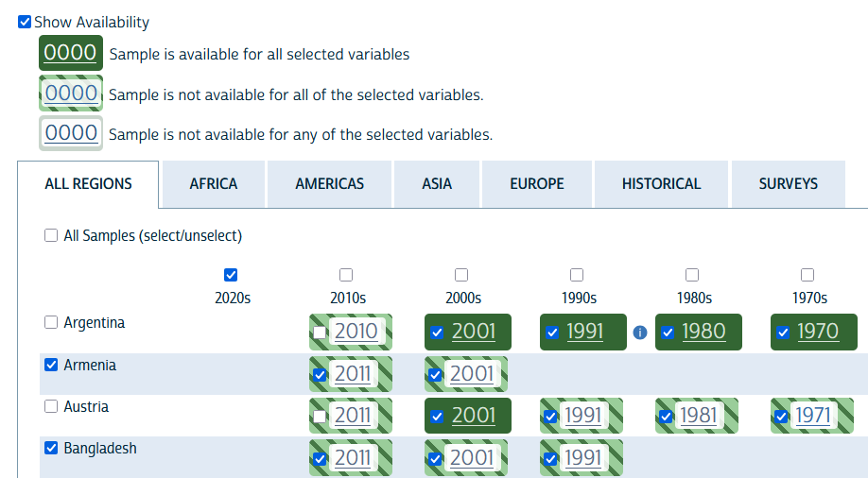The width and height of the screenshot is (868, 478).
Task: Click the white 'not available for any' legend swatch
Action: coord(71,133)
